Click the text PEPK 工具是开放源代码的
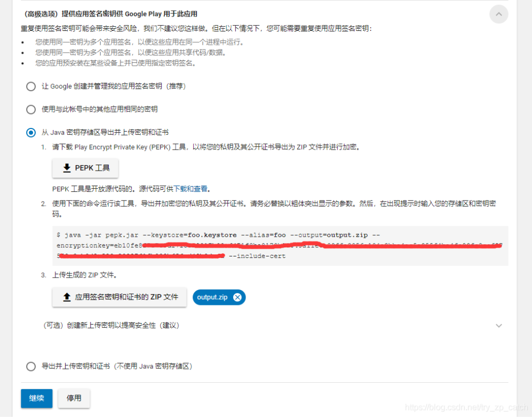Screen dimensions: 532x419 point(94,189)
